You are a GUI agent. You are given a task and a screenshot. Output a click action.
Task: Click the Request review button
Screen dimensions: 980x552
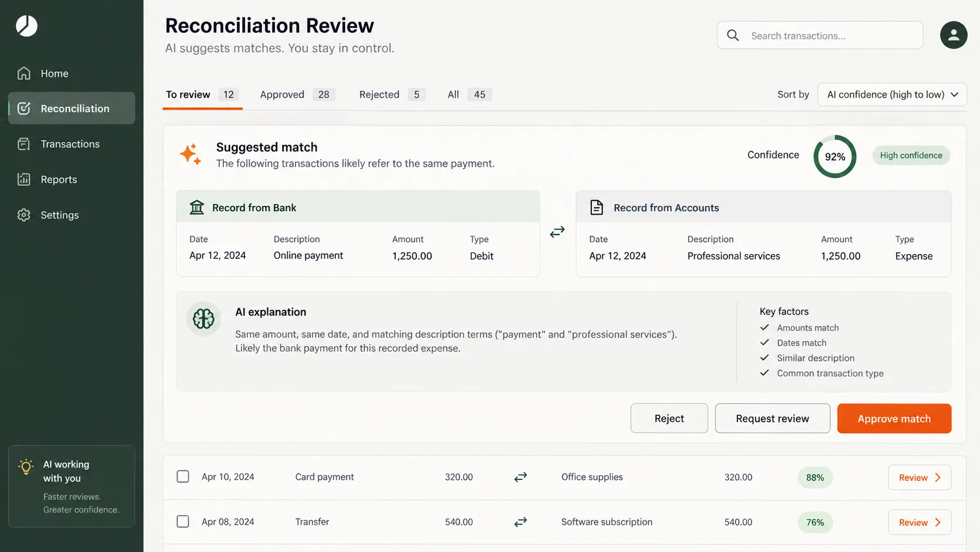pyautogui.click(x=773, y=418)
